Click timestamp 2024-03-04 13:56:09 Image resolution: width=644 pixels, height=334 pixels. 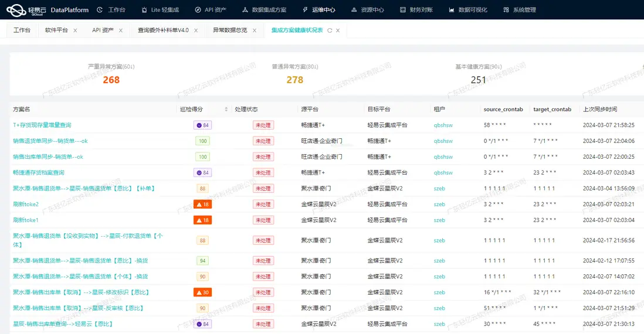(x=609, y=188)
